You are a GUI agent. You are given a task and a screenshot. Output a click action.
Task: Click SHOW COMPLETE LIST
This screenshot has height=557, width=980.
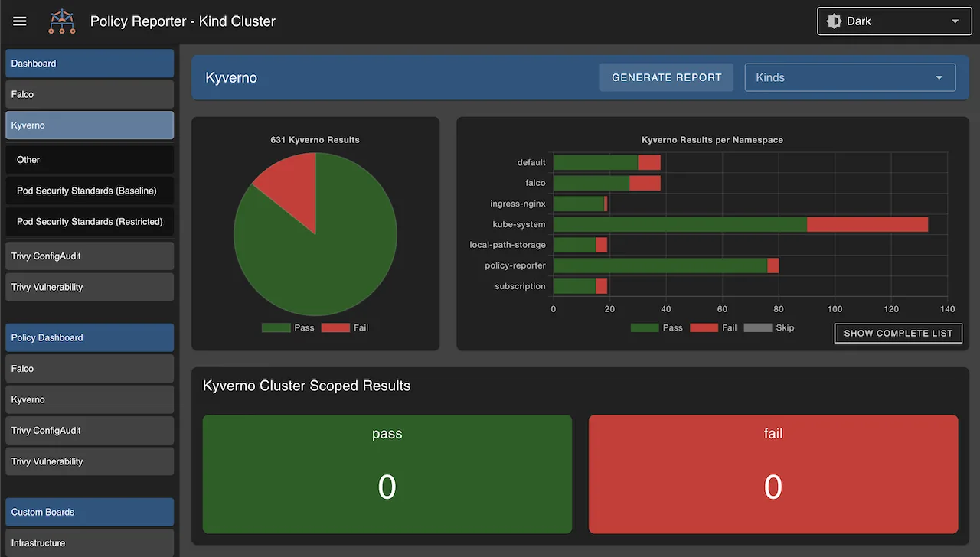897,333
